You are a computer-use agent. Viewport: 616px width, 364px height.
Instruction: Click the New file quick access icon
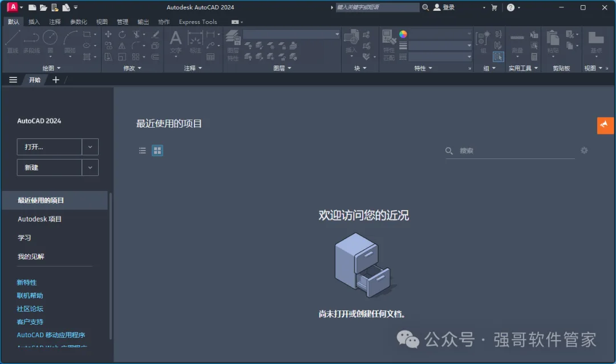click(33, 7)
